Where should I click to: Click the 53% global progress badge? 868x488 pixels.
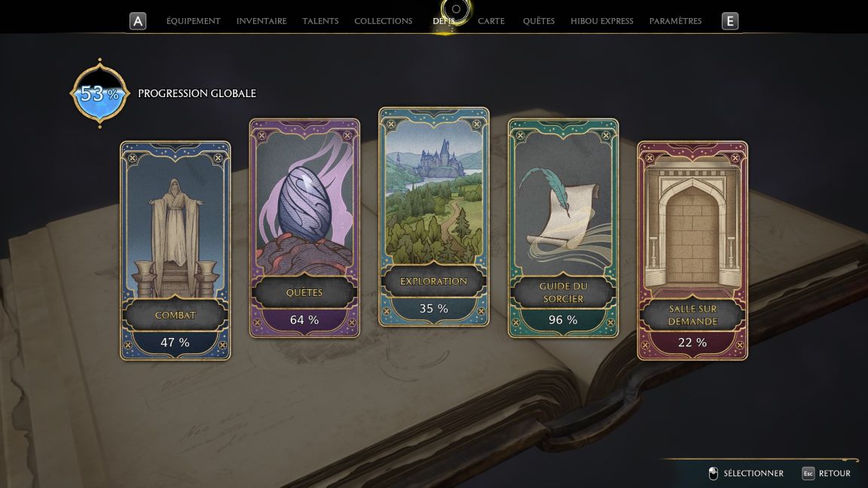[x=99, y=93]
